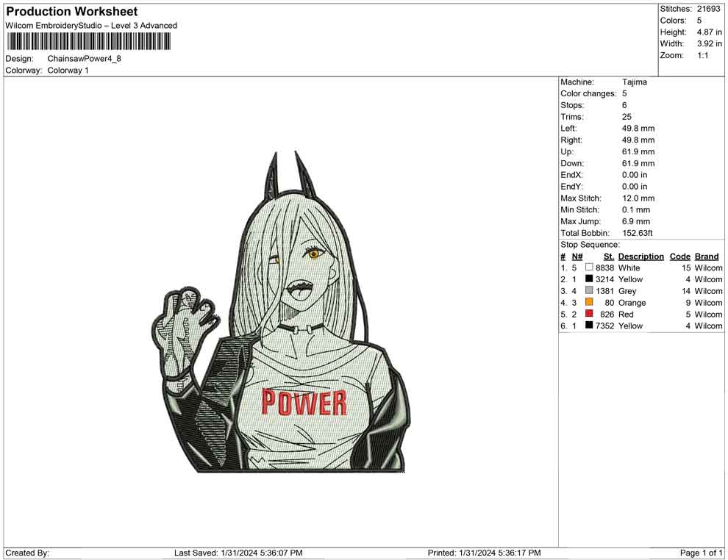
Task: Select the Trims value '25'
Action: coord(627,117)
